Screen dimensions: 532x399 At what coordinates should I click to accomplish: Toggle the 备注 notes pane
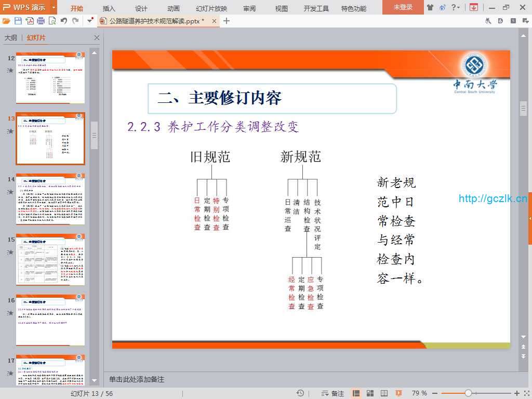[x=332, y=393]
